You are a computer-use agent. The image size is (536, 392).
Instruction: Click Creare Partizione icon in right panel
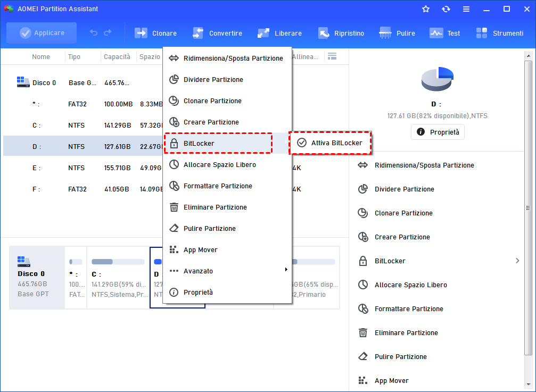362,237
